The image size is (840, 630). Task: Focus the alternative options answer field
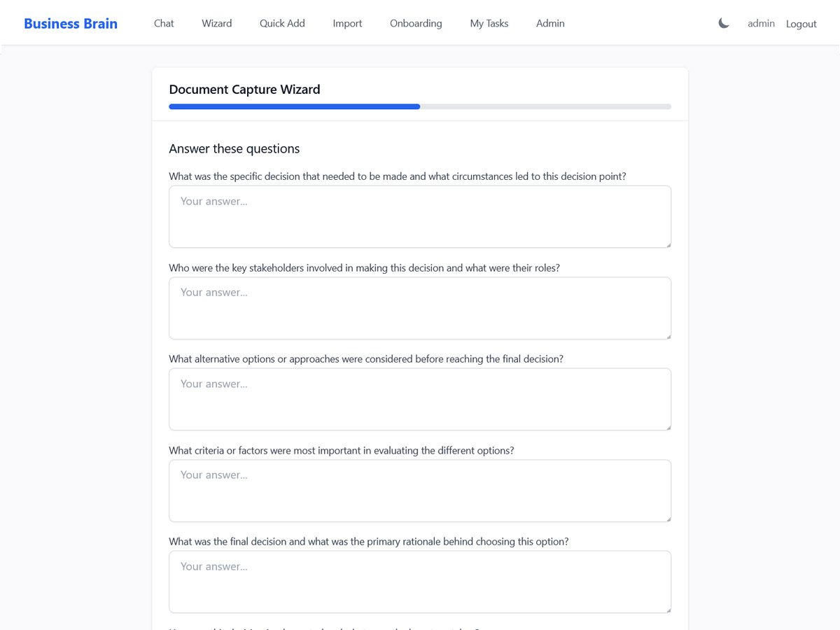click(420, 399)
